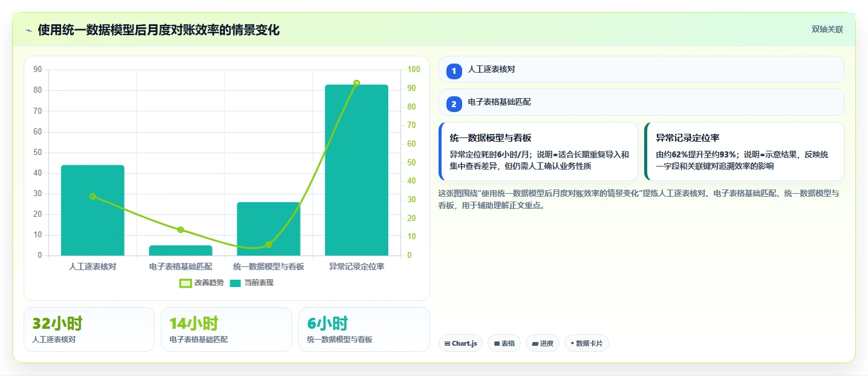Click the 双轴关联 label in header
Image resolution: width=868 pixels, height=376 pixels.
point(827,30)
